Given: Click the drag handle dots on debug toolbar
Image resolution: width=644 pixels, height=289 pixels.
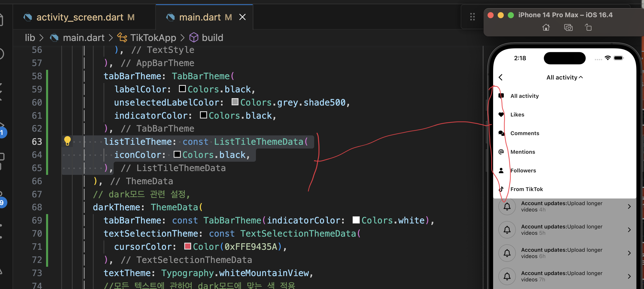Looking at the screenshot, I should click(x=472, y=17).
